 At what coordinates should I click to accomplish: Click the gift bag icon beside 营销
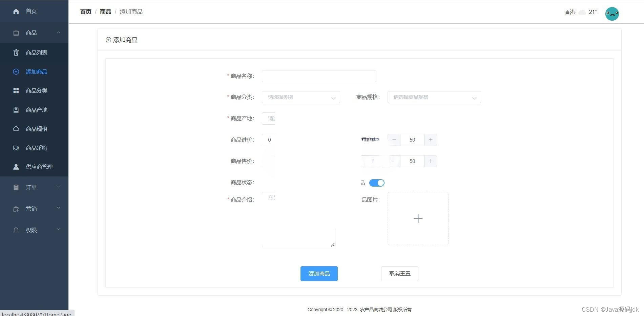click(x=16, y=209)
